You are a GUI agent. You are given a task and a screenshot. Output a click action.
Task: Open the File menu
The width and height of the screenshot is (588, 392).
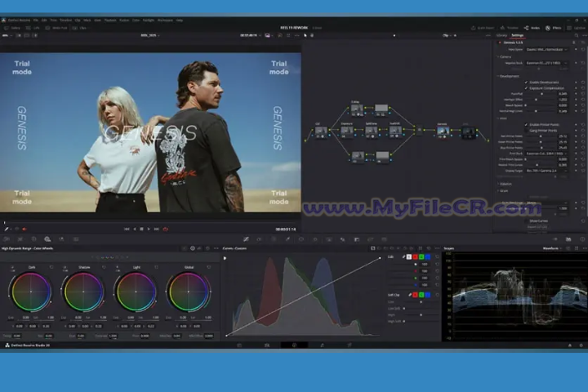tap(36, 20)
